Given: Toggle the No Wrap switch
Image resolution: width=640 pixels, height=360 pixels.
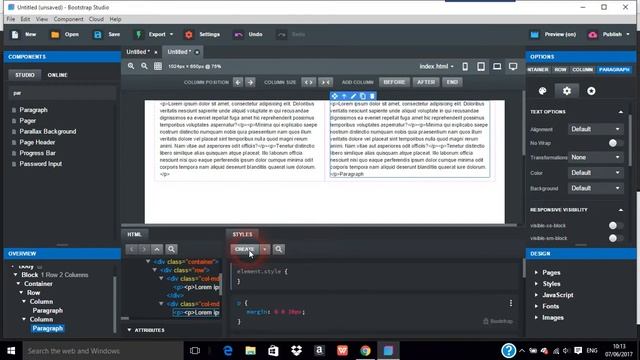Looking at the screenshot, I should pyautogui.click(x=616, y=143).
